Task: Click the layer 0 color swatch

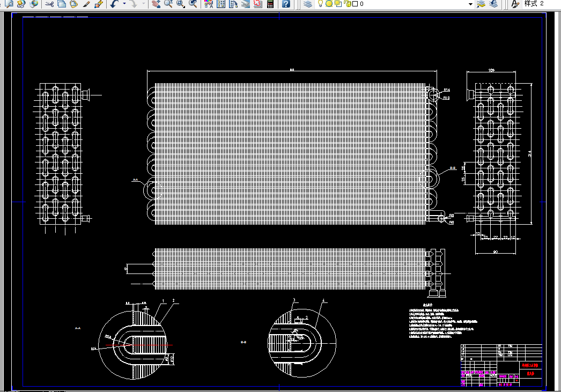Action: coord(355,4)
